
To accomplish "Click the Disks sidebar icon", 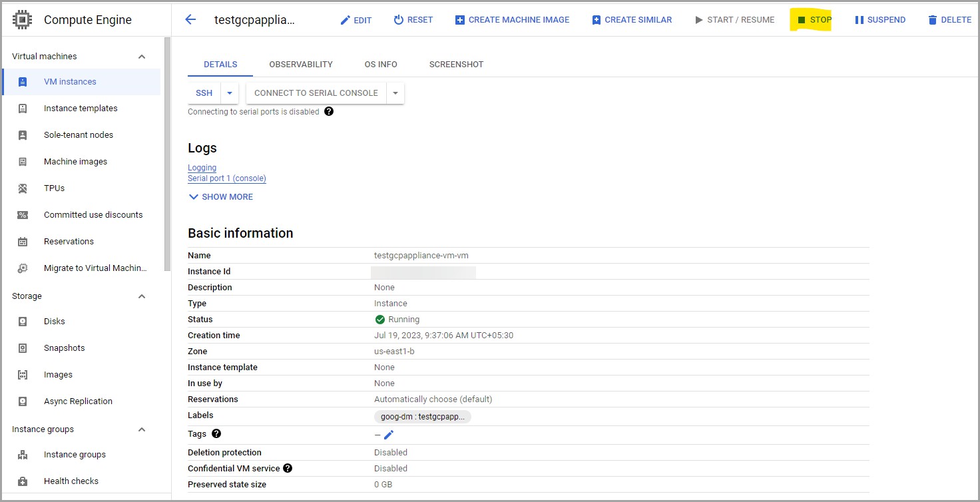I will [x=23, y=322].
